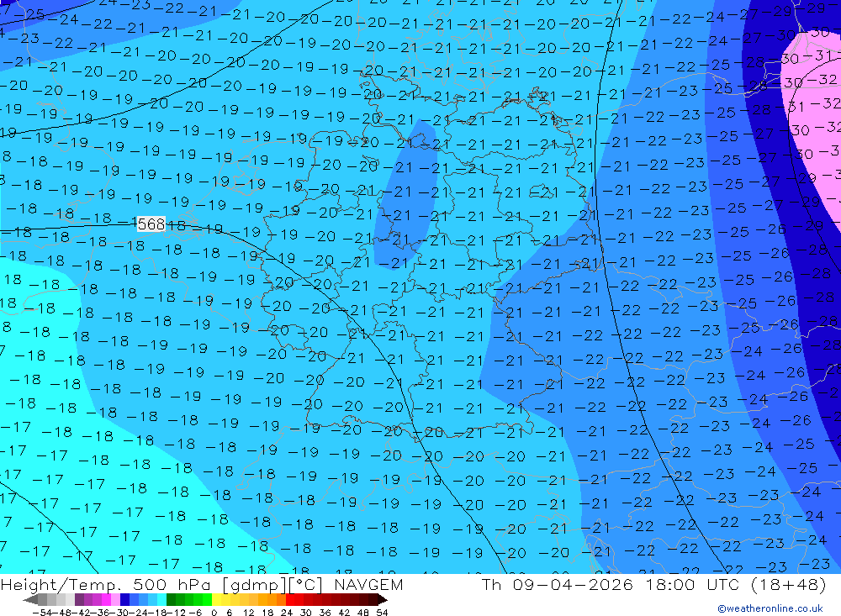Select the light pink swatch in the legend
This screenshot has height=616, width=841.
115,599
